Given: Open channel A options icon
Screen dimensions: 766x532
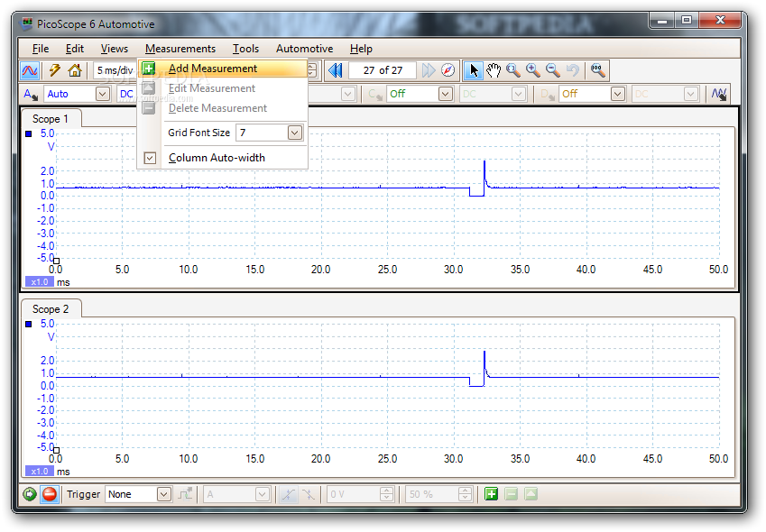Looking at the screenshot, I should coord(31,94).
